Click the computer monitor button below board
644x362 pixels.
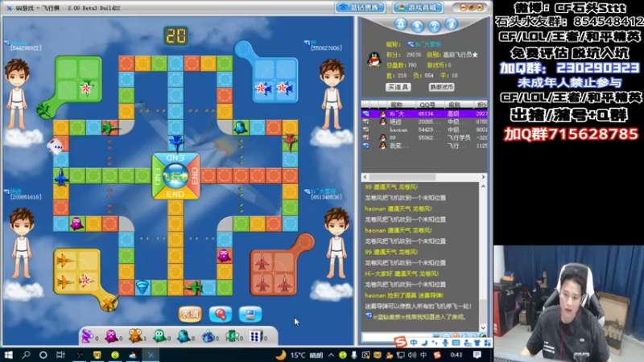coord(250,315)
